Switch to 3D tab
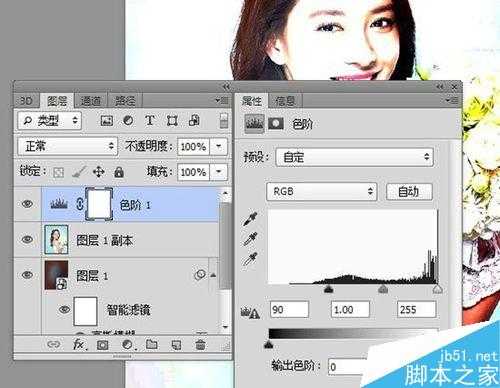The height and width of the screenshot is (388, 500). tap(26, 101)
